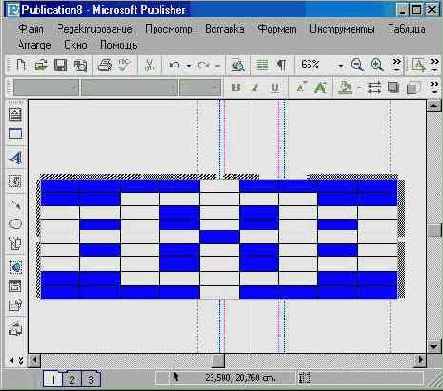This screenshot has width=443, height=391.
Task: Go to page 2 tab
Action: pos(72,379)
